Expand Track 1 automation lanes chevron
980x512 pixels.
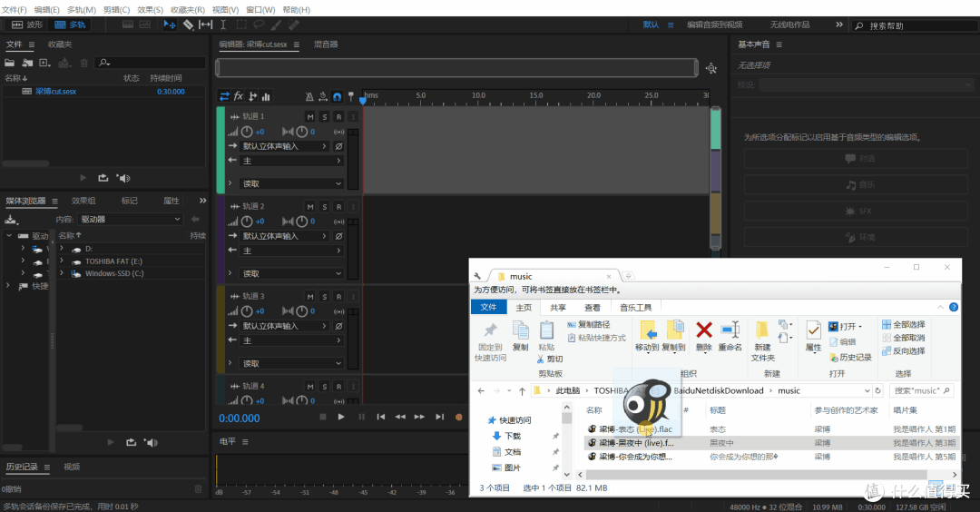tap(230, 183)
